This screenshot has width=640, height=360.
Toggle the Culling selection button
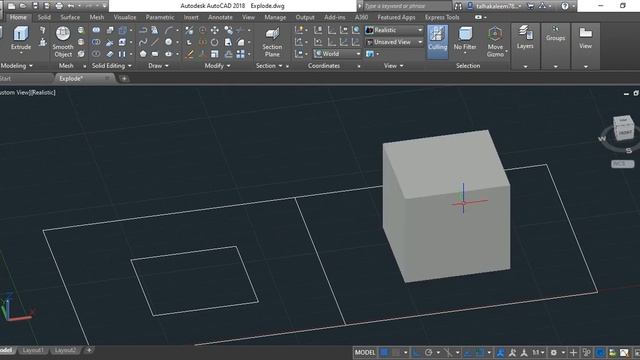[437, 41]
